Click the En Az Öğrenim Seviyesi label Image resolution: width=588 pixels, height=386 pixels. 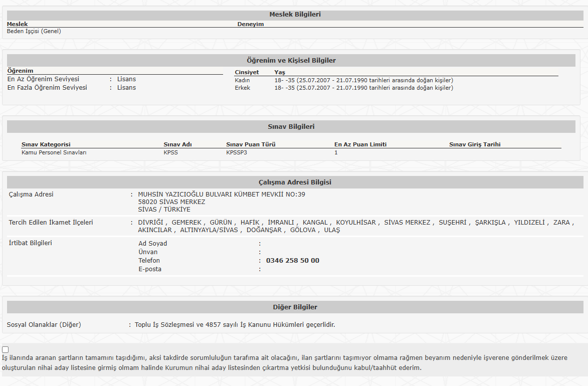43,79
